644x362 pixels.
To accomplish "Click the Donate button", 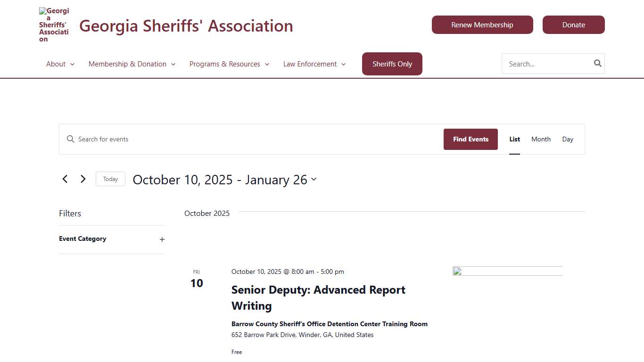I will click(573, 25).
